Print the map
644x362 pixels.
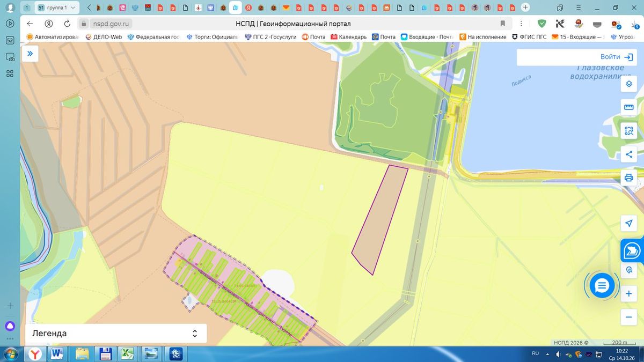pyautogui.click(x=629, y=178)
